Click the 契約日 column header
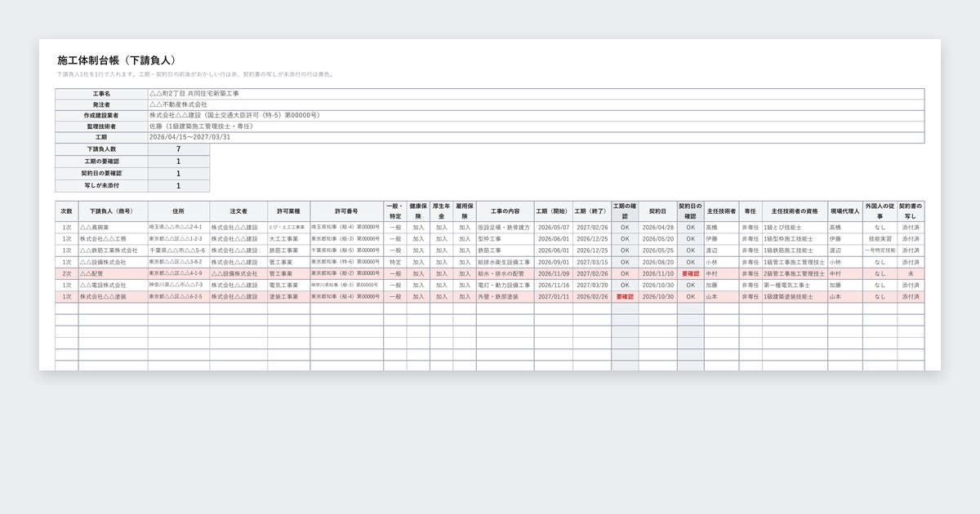Viewport: 980px width, 514px height. [657, 211]
